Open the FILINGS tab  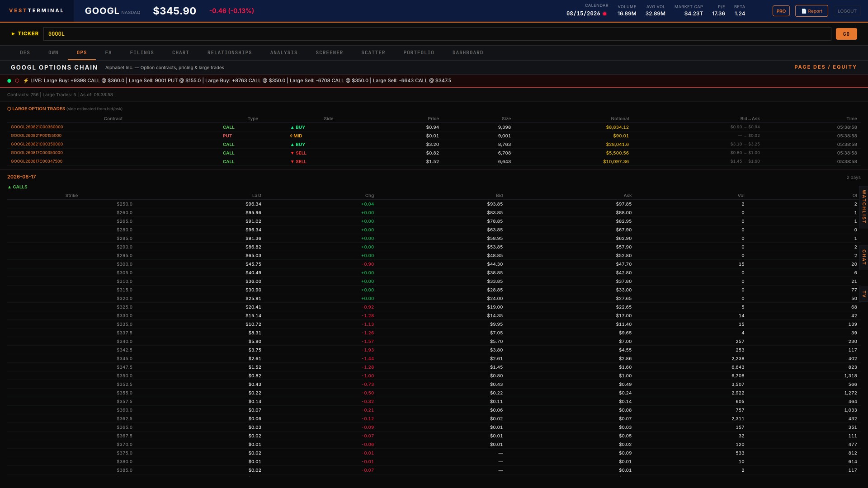click(142, 53)
